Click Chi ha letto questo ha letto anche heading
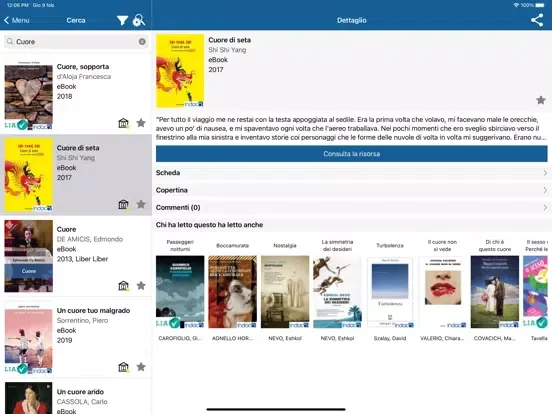Screen dimensions: 552x414 209,225
